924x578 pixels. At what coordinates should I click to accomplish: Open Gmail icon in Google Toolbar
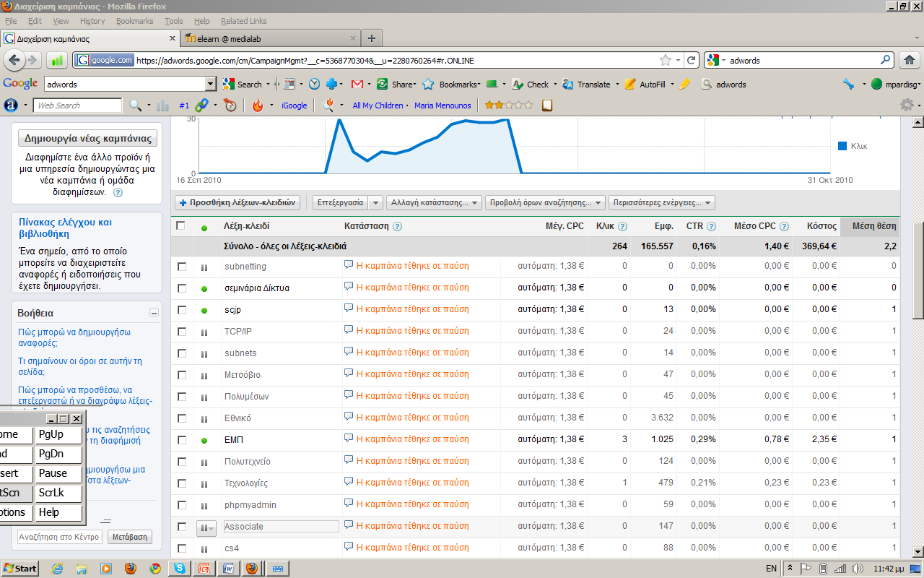[x=357, y=84]
